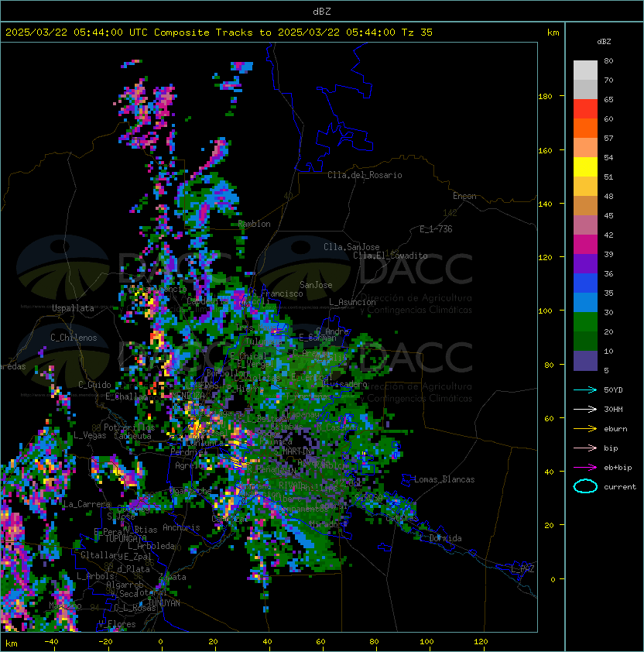Click the 'Clla.SanJose' map label
The image size is (644, 652).
[351, 247]
